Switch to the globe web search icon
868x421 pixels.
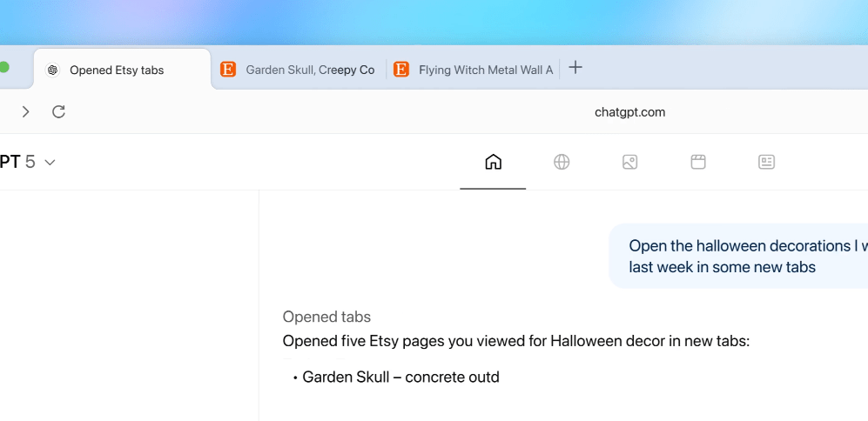click(x=562, y=162)
